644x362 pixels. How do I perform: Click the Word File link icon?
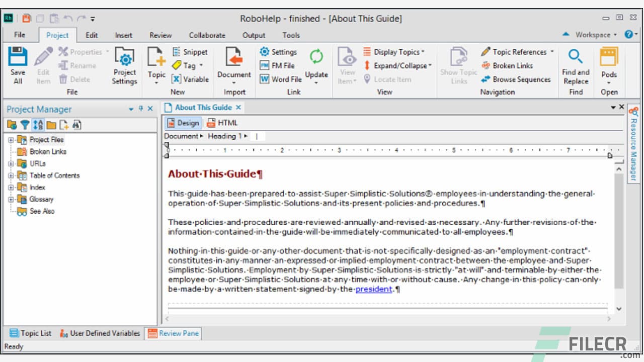pos(265,79)
